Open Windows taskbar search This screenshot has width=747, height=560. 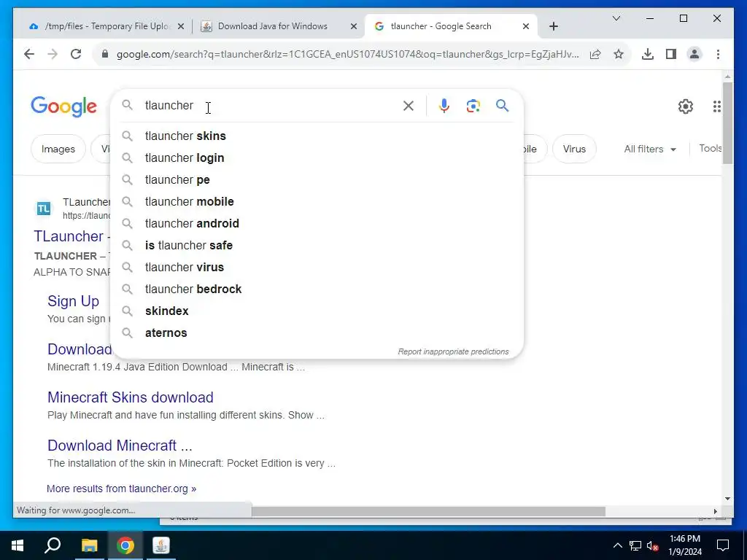click(x=53, y=545)
